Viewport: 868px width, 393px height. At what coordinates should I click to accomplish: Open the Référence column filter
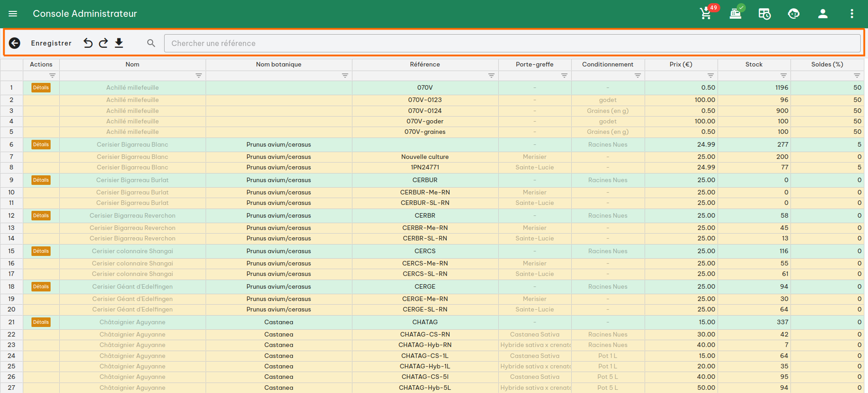[x=491, y=76]
